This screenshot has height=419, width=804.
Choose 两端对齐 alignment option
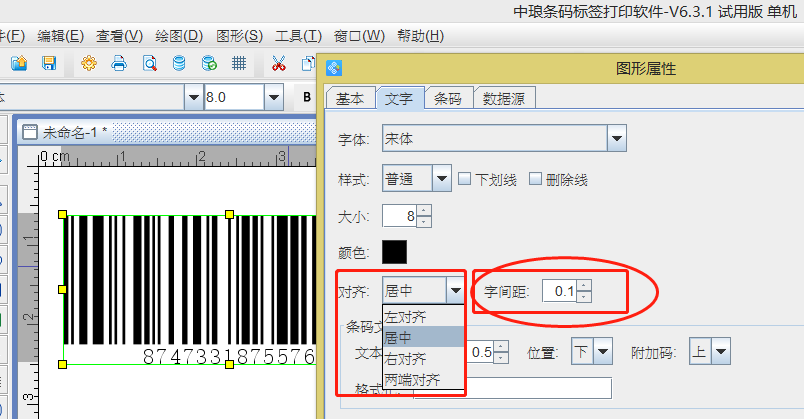[x=412, y=380]
